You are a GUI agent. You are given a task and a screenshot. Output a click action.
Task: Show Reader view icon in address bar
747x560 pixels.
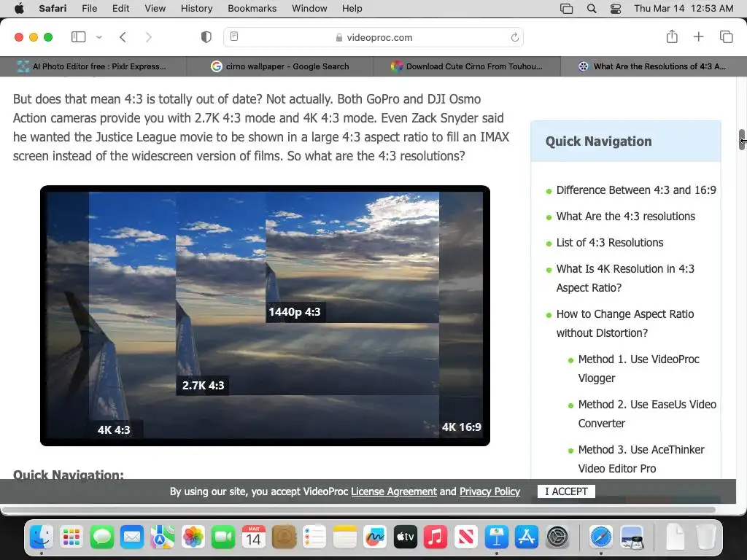234,36
